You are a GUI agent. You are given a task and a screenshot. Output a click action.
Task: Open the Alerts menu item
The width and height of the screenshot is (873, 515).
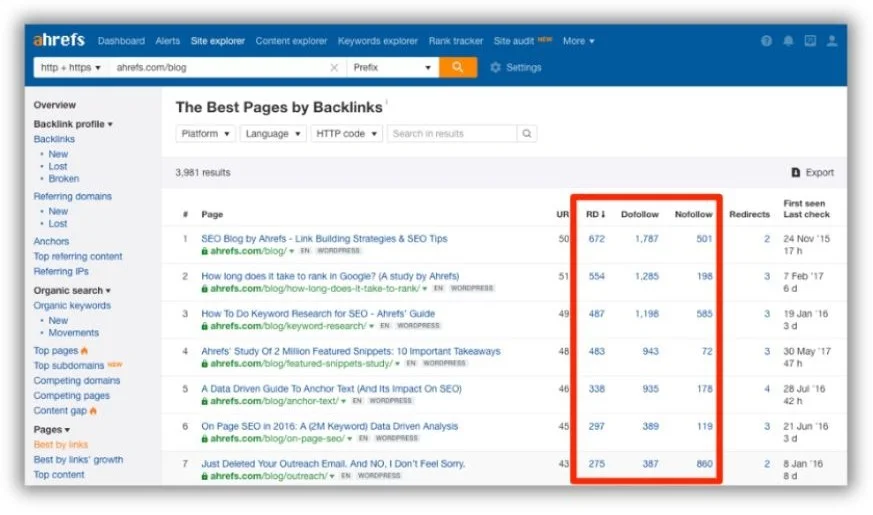(x=168, y=41)
